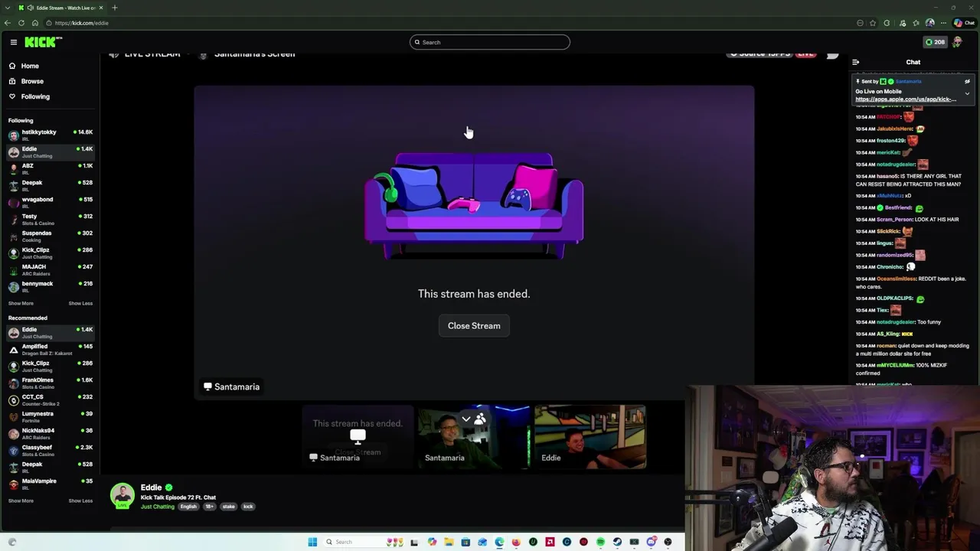Open Testy channel in Following list
The width and height of the screenshot is (980, 551).
click(x=51, y=220)
